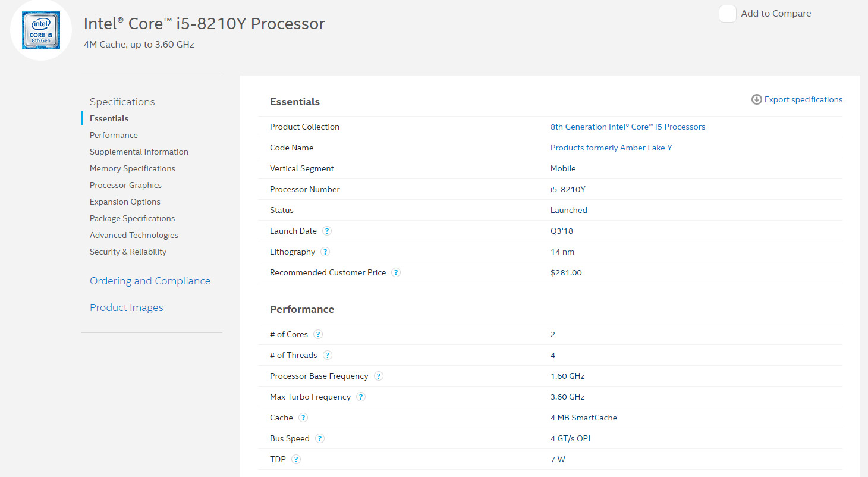This screenshot has height=477, width=868.
Task: Click the 7 W TDP value
Action: pos(558,459)
